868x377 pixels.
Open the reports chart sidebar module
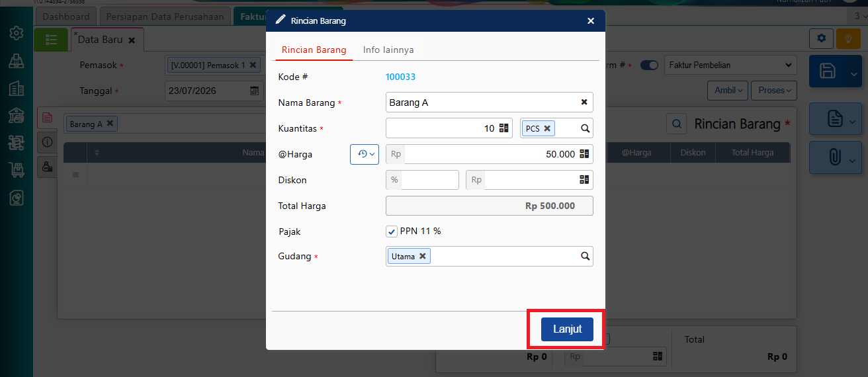pyautogui.click(x=17, y=197)
